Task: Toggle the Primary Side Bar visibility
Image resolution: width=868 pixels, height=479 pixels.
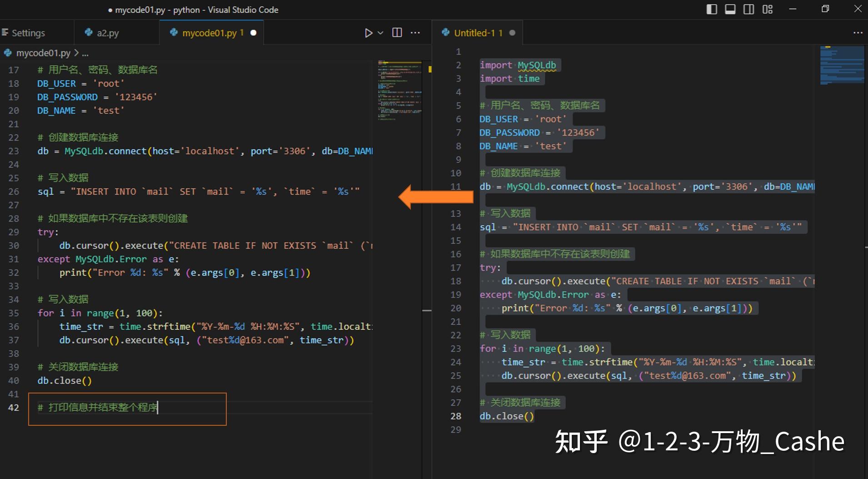Action: [711, 9]
